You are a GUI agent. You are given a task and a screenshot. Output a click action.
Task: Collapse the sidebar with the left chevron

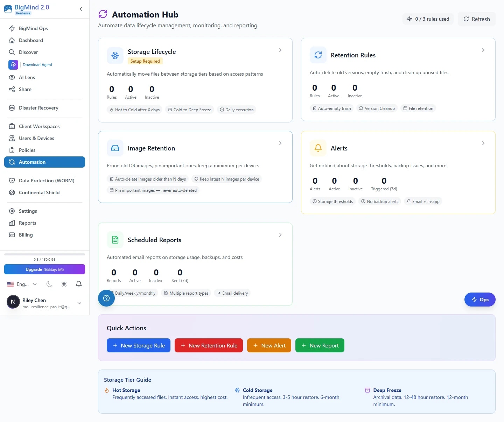click(81, 9)
